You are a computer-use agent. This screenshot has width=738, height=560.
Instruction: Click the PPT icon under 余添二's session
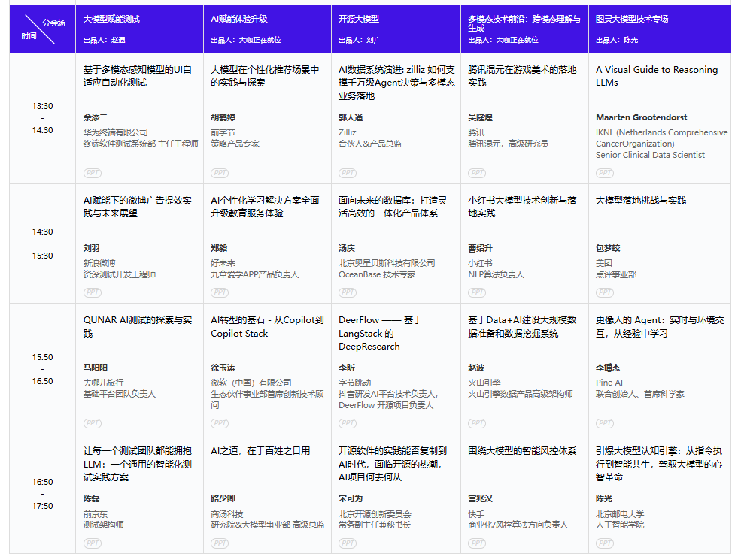tap(93, 173)
